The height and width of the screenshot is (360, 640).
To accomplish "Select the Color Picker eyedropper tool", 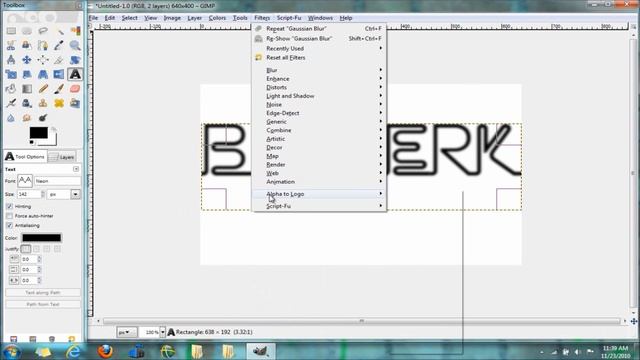I will pos(59,45).
